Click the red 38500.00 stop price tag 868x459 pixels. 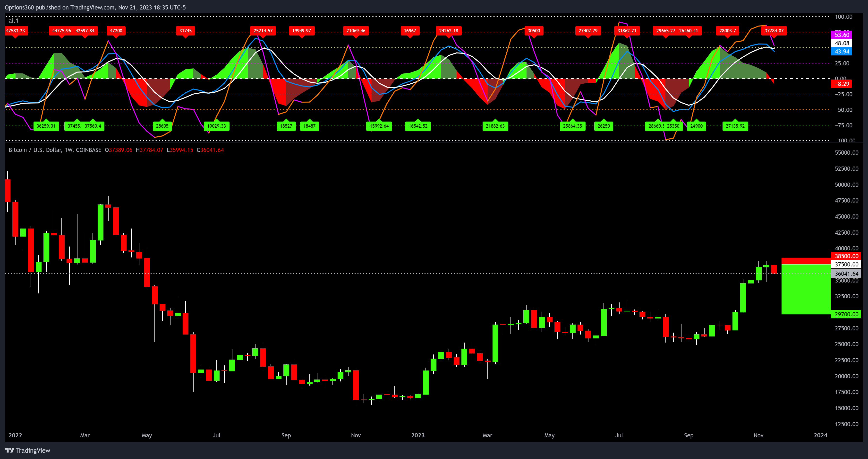[x=846, y=256]
